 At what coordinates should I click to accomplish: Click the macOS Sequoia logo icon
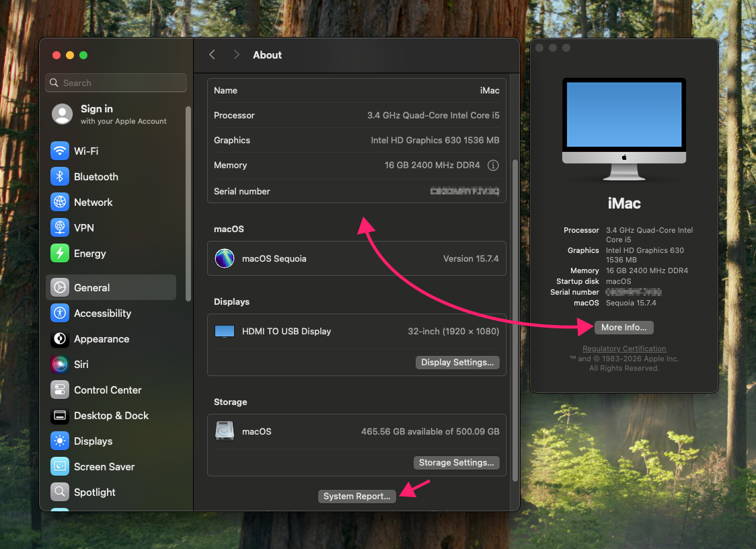coord(225,258)
